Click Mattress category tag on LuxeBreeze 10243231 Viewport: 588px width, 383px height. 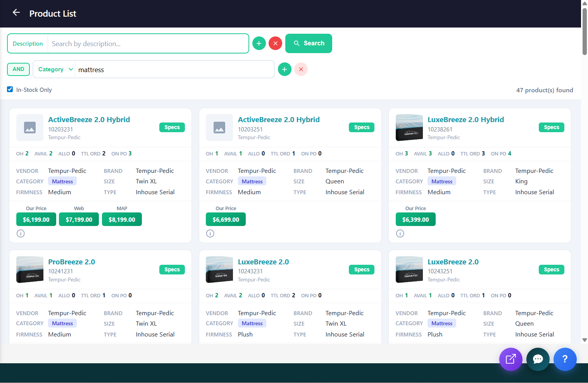pyautogui.click(x=252, y=323)
